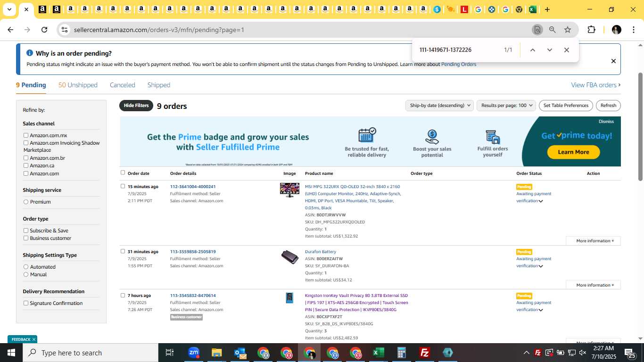This screenshot has height=362, width=644.
Task: Open View FBA orders link
Action: (x=595, y=85)
